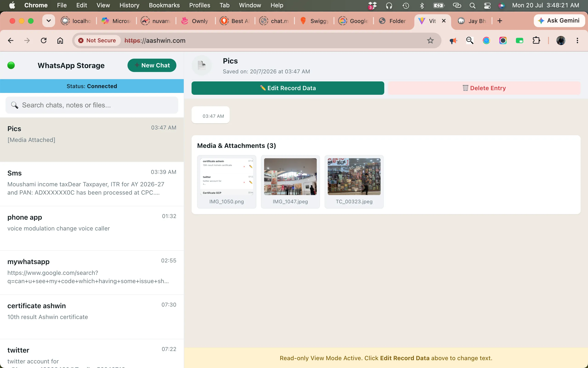Click Ask Gemini button
This screenshot has width=588, height=368.
559,21
